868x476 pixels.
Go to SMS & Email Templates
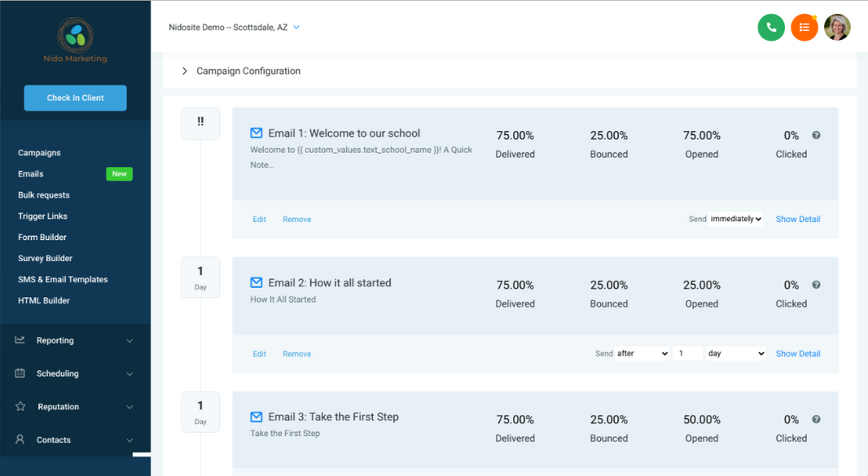63,279
